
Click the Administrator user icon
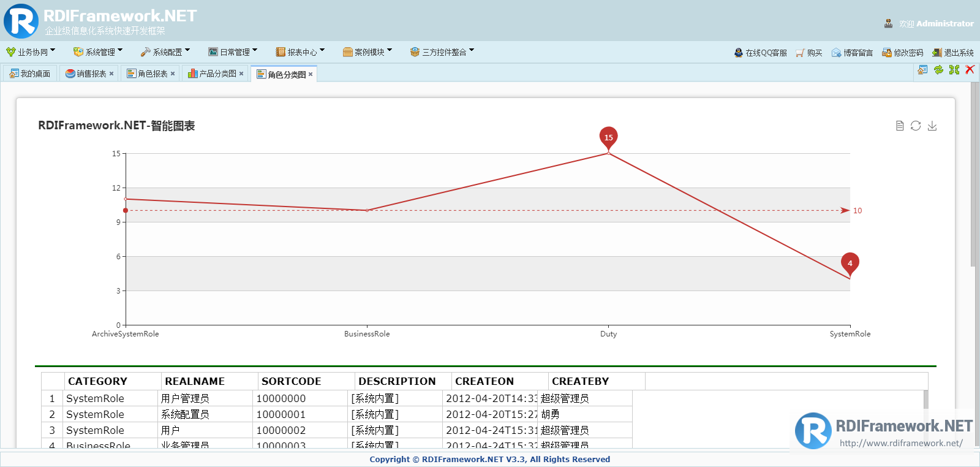point(888,23)
